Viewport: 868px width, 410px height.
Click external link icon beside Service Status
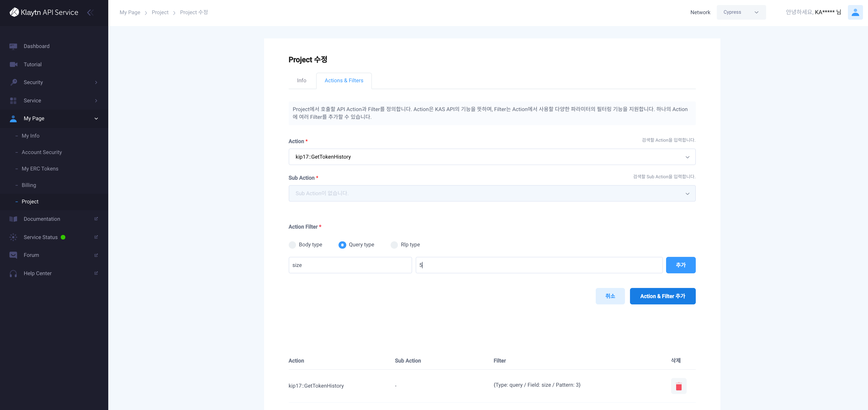point(96,237)
